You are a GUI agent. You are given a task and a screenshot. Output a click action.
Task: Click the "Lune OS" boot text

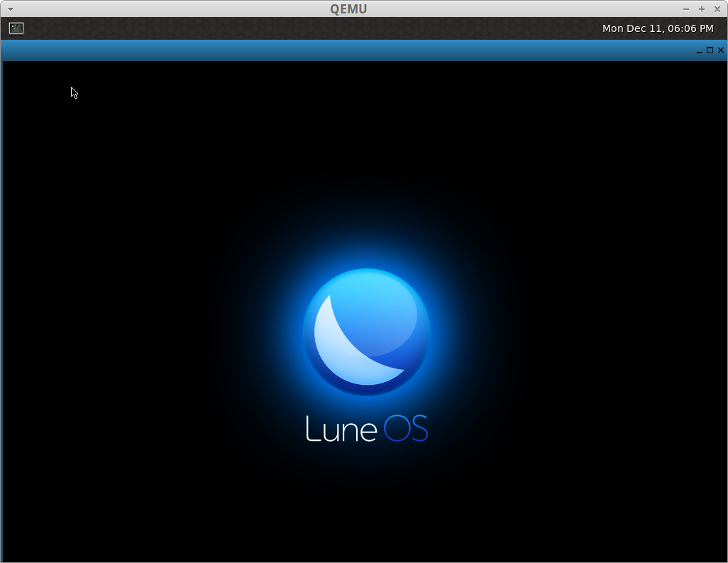coord(367,428)
